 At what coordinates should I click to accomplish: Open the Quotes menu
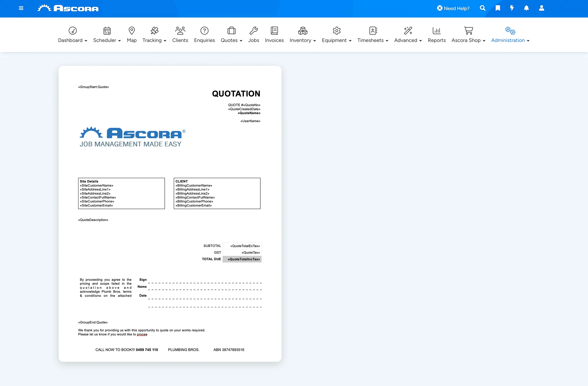click(232, 35)
